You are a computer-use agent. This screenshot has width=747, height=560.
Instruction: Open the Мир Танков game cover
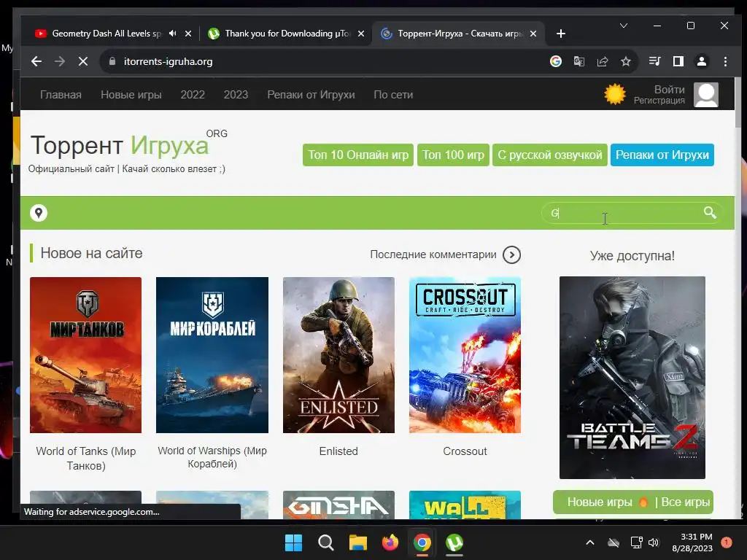pos(86,355)
